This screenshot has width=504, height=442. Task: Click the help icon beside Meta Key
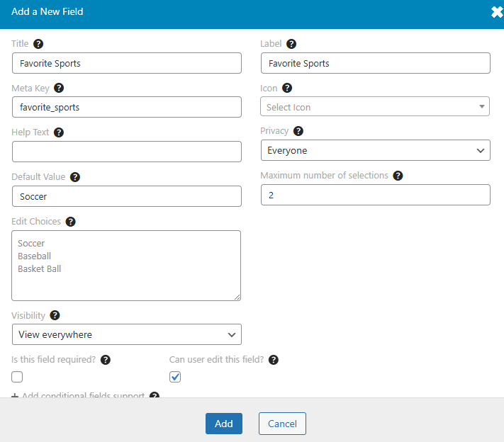click(59, 88)
